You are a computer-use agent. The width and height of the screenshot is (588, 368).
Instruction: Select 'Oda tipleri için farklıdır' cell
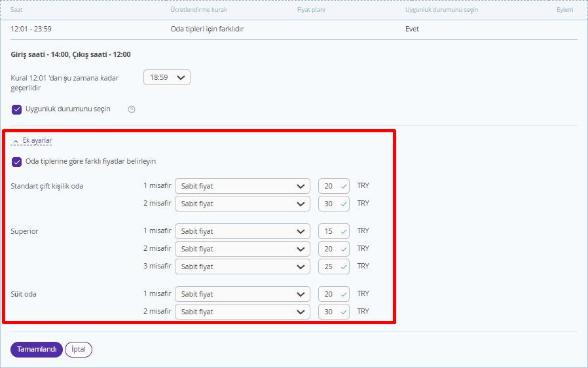[x=207, y=29]
